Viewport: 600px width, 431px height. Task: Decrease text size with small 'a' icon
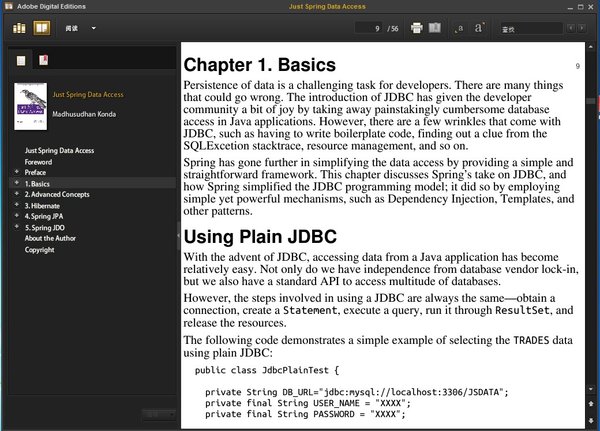pos(459,28)
